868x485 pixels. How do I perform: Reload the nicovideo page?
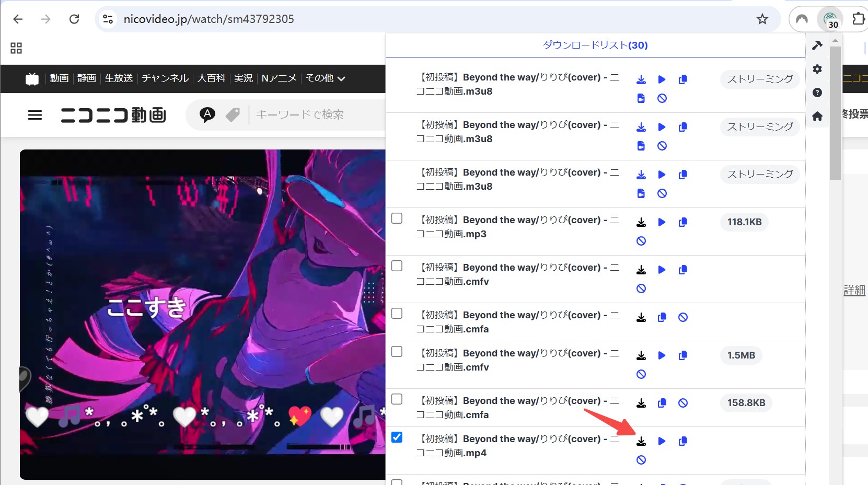(x=74, y=19)
